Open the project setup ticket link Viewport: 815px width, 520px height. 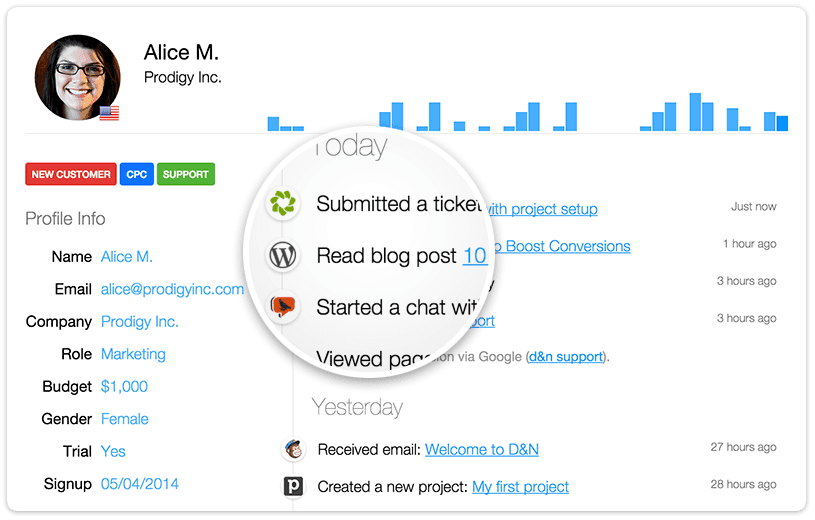[x=542, y=209]
